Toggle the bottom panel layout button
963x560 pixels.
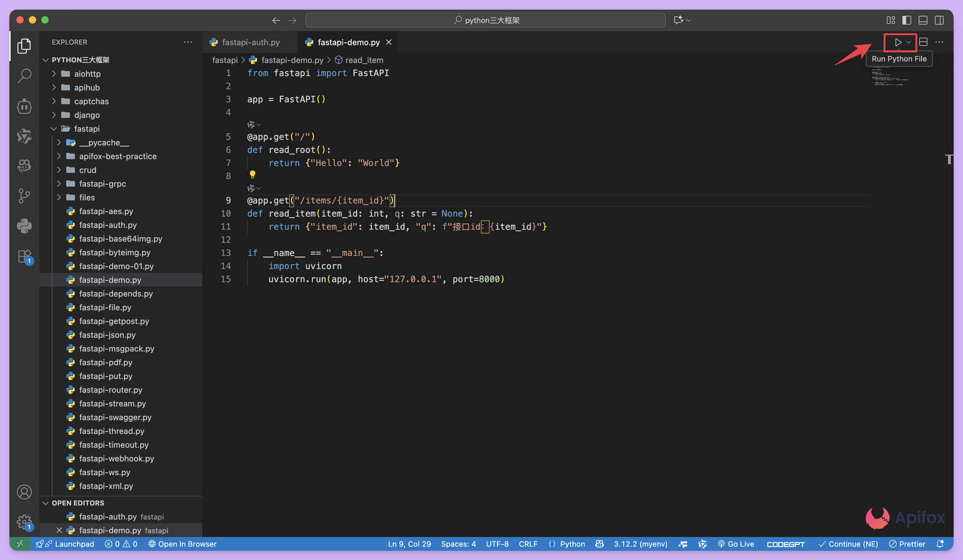pyautogui.click(x=923, y=20)
